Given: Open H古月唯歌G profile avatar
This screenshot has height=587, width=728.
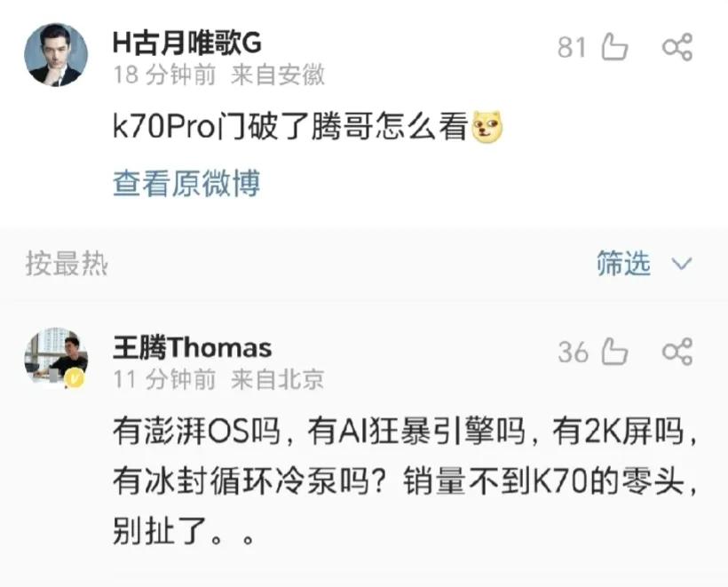Looking at the screenshot, I should 56,55.
